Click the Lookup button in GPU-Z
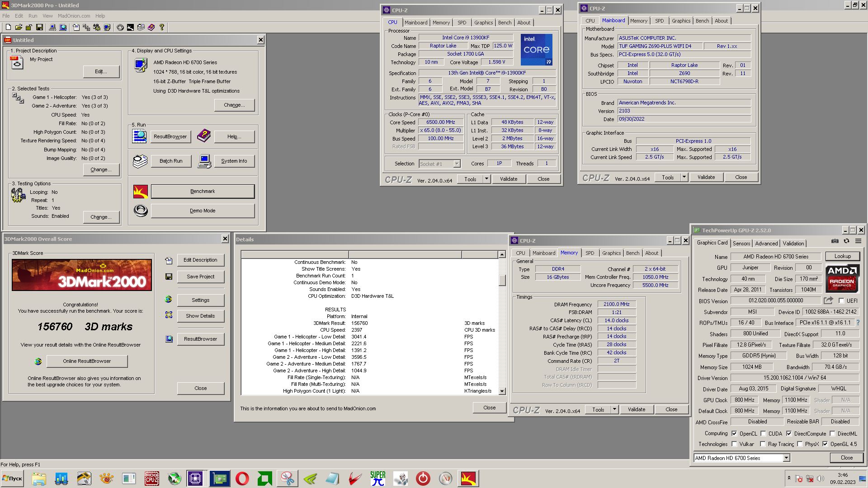 pos(842,256)
